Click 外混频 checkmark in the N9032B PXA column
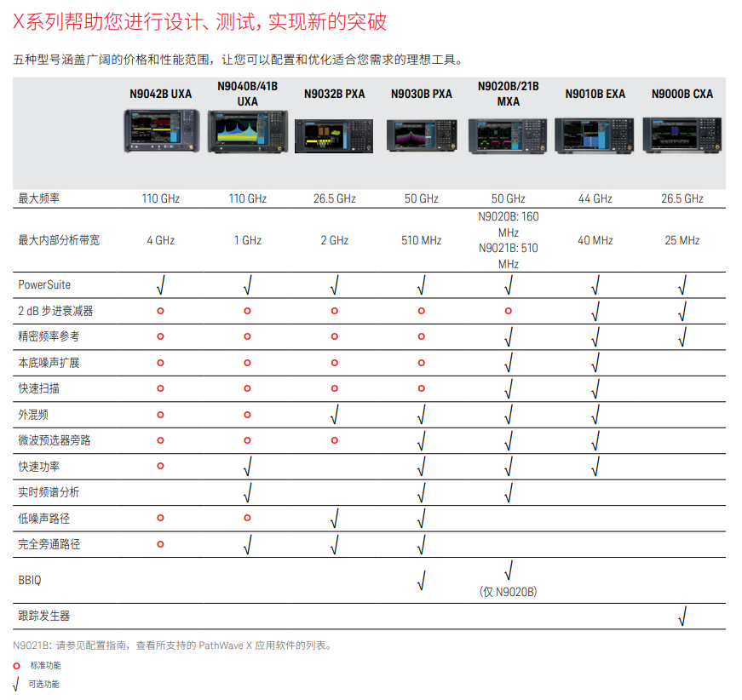The image size is (742, 700). pyautogui.click(x=334, y=416)
